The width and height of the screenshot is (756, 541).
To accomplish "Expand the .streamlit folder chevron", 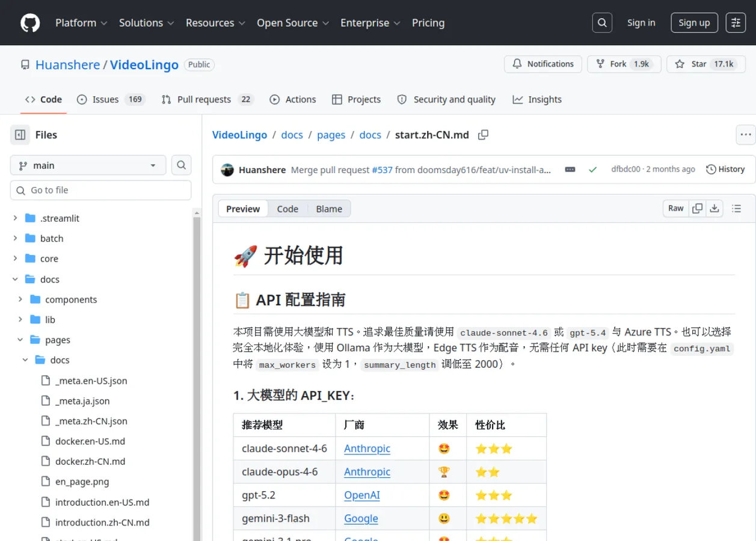I will 16,218.
